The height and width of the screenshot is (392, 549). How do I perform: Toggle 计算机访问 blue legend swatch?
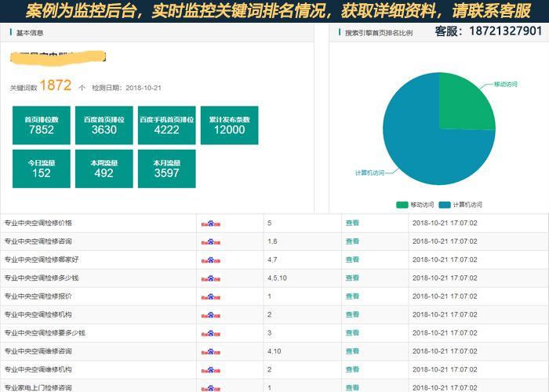tap(445, 205)
